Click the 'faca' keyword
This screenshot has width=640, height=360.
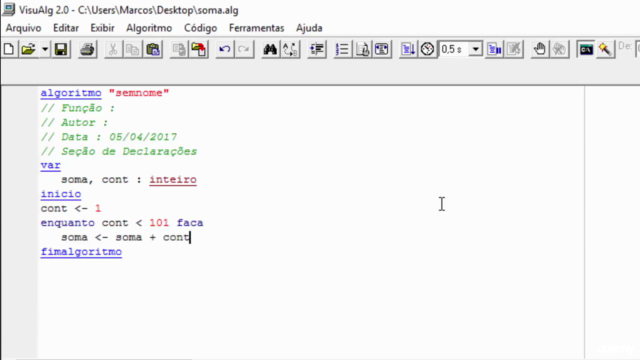[190, 223]
